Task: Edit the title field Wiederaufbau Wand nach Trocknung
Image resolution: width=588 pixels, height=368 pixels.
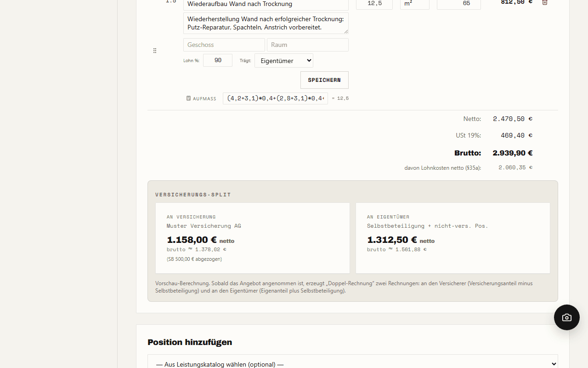Action: click(266, 4)
